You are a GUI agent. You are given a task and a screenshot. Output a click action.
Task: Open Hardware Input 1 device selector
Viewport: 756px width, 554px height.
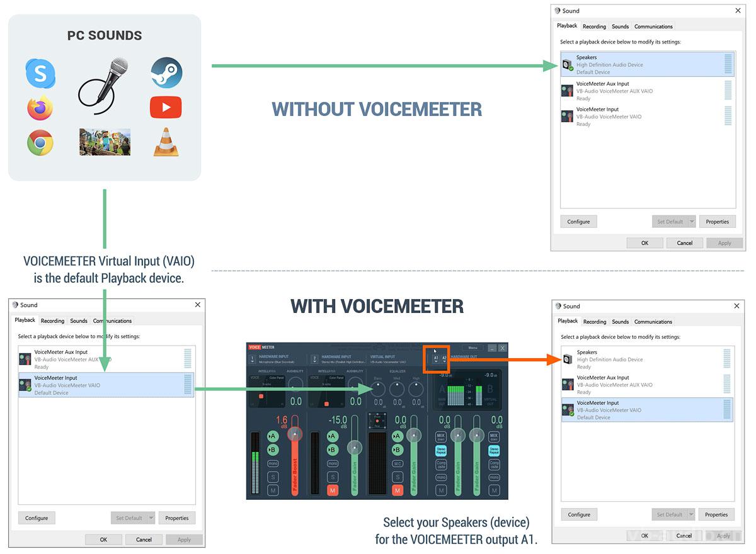252,359
